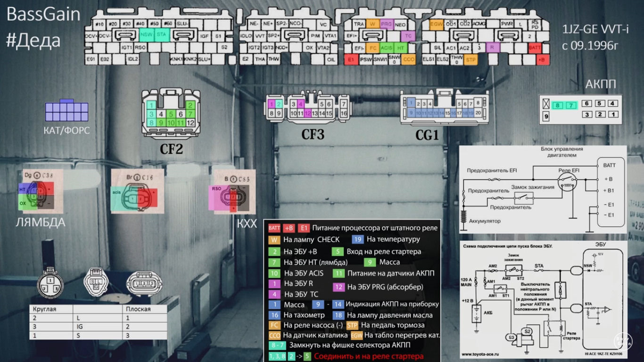Image resolution: width=644 pixels, height=362 pixels.
Task: Click the "Круглая" table header
Action: pos(44,309)
